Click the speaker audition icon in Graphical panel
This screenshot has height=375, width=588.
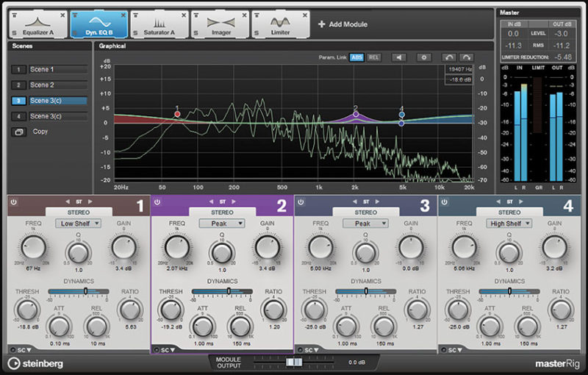pyautogui.click(x=398, y=57)
